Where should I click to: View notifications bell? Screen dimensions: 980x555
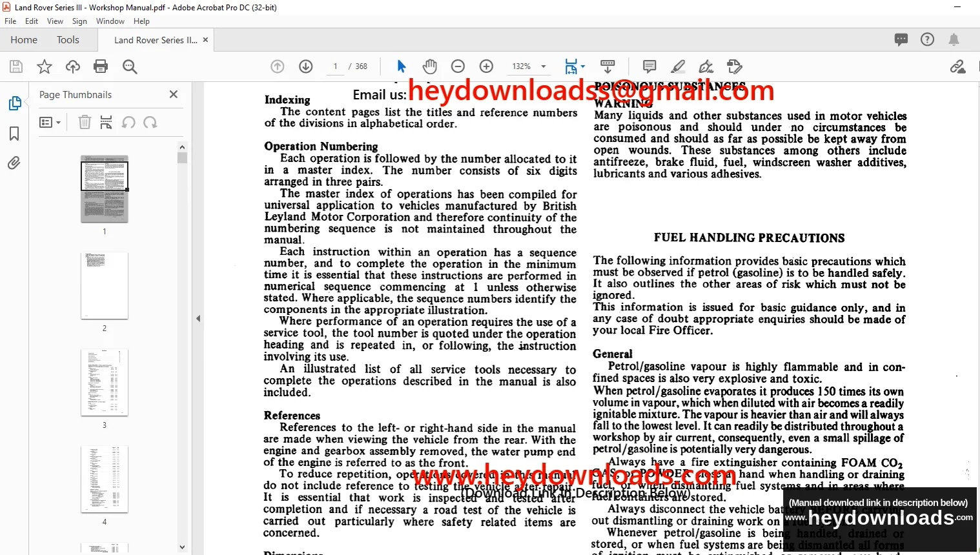pyautogui.click(x=954, y=39)
